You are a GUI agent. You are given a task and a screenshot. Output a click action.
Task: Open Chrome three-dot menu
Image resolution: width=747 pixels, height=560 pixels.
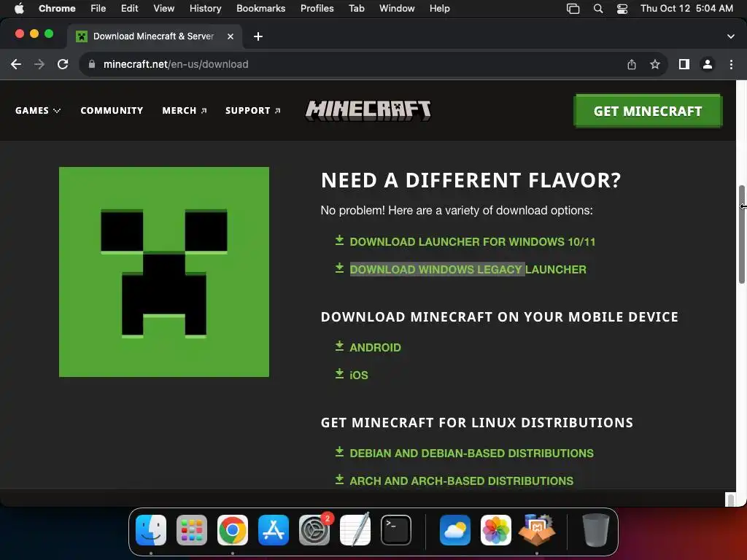(731, 64)
